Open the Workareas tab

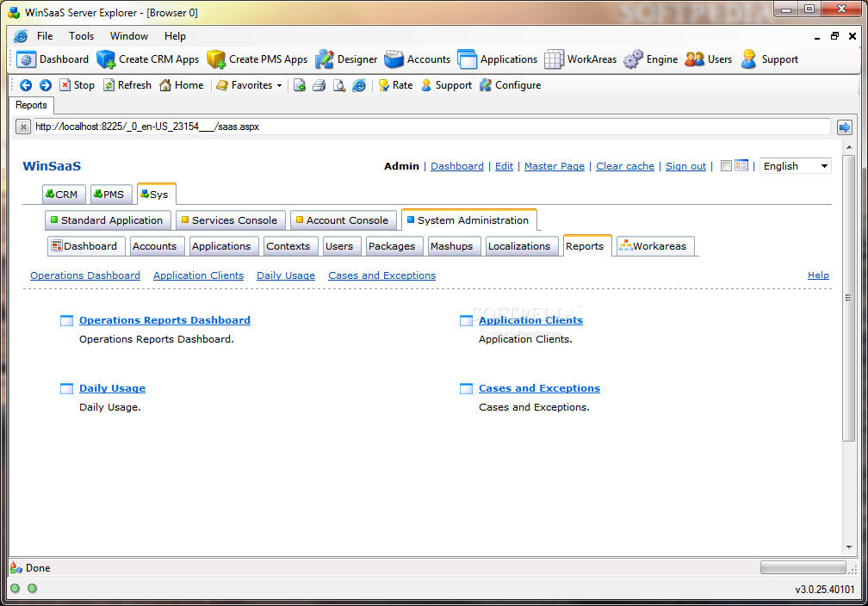pyautogui.click(x=655, y=246)
